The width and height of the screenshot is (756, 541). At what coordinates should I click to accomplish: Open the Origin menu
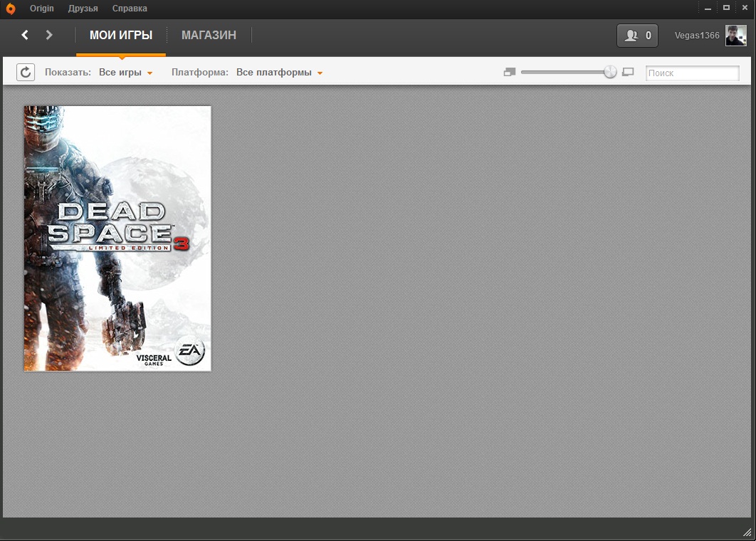42,9
